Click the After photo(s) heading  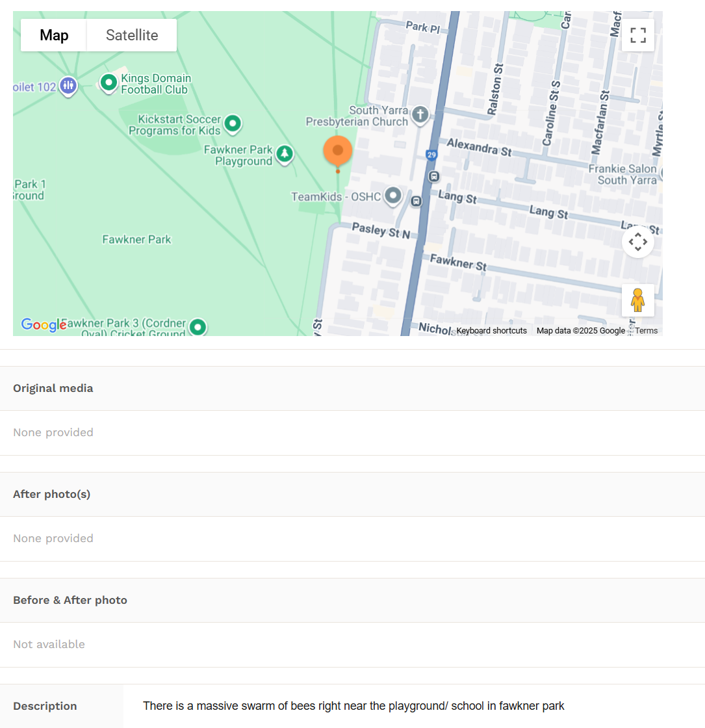51,494
